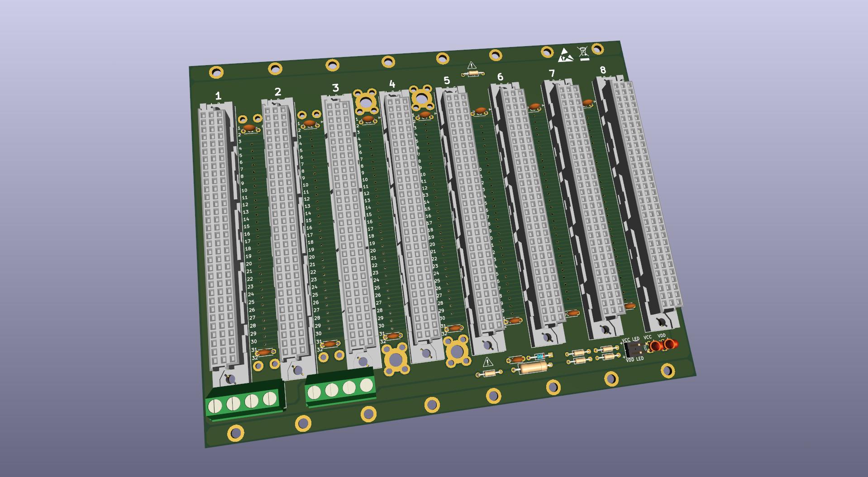Select the "VDD LED" silkscreen text
This screenshot has width=868, height=477.
click(x=634, y=359)
